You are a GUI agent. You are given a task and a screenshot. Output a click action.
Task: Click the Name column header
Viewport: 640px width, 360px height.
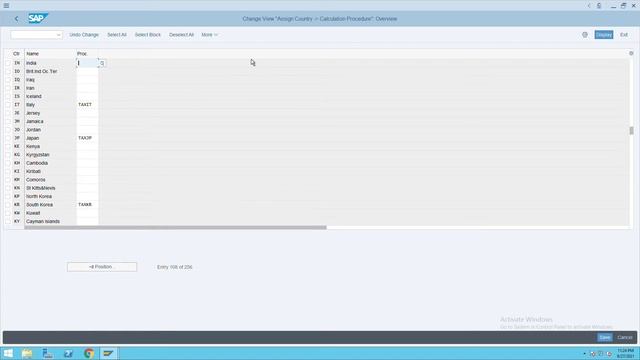pyautogui.click(x=33, y=53)
